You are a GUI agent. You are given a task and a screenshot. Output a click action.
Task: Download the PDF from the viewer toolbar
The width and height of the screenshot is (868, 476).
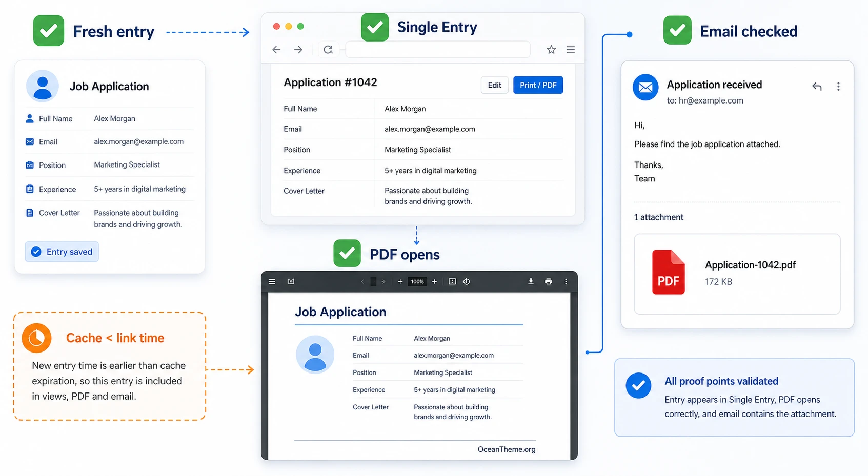[531, 281]
